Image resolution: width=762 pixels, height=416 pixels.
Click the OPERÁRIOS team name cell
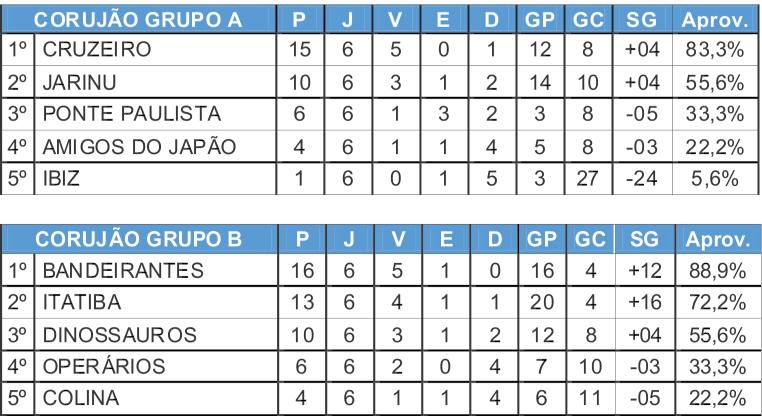click(x=156, y=366)
